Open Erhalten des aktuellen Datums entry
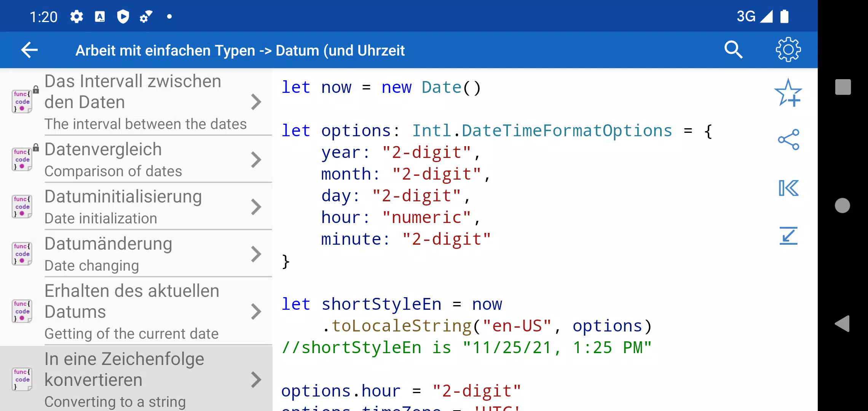 click(136, 312)
